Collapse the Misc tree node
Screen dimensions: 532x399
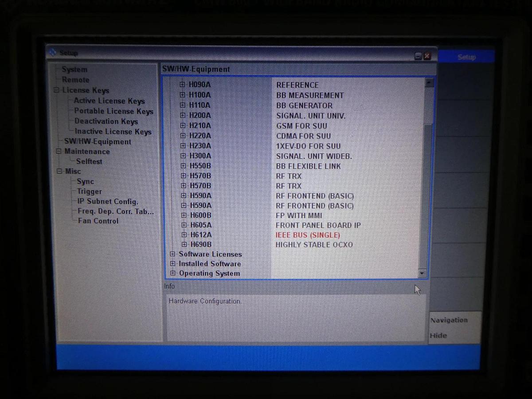pyautogui.click(x=59, y=172)
